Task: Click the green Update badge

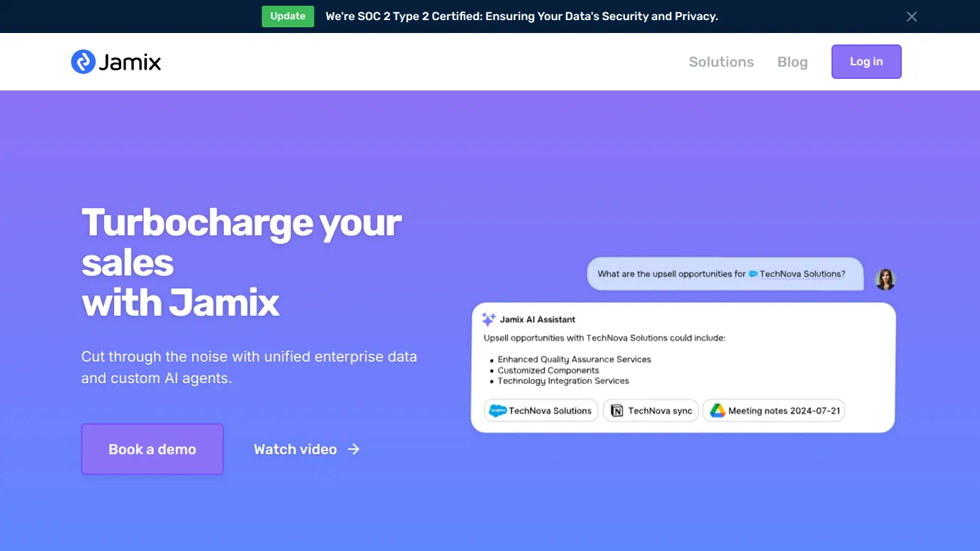Action: [288, 17]
